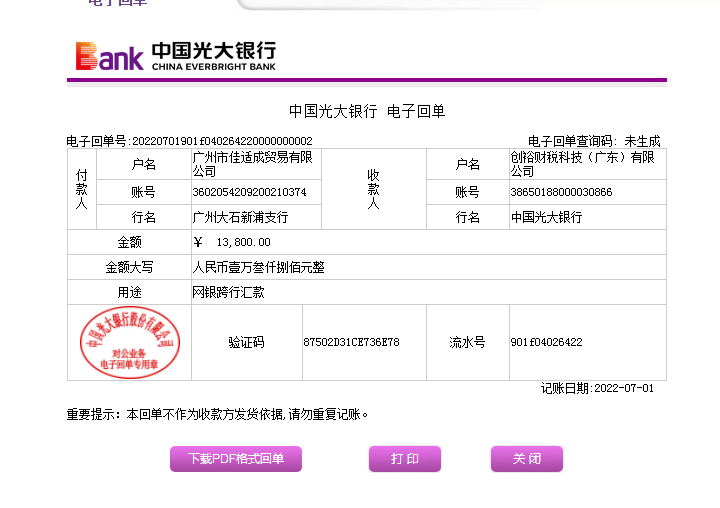Select payer name 广州市佳适成贸易有限公司
The width and height of the screenshot is (720, 508).
pos(253,164)
